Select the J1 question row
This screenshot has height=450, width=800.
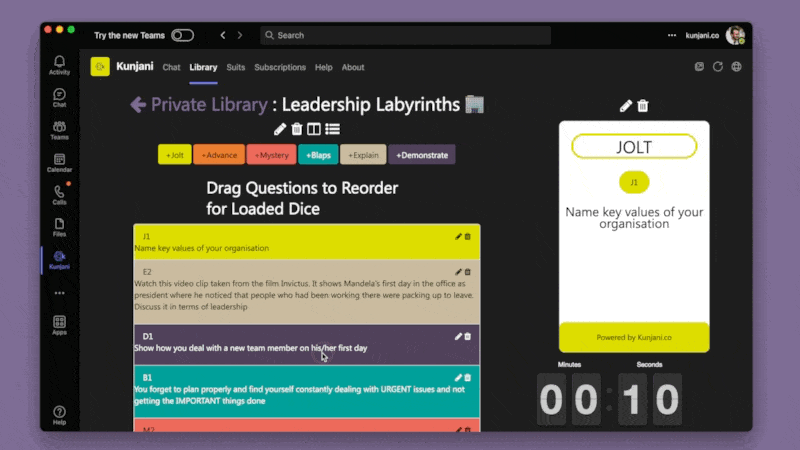pos(307,242)
